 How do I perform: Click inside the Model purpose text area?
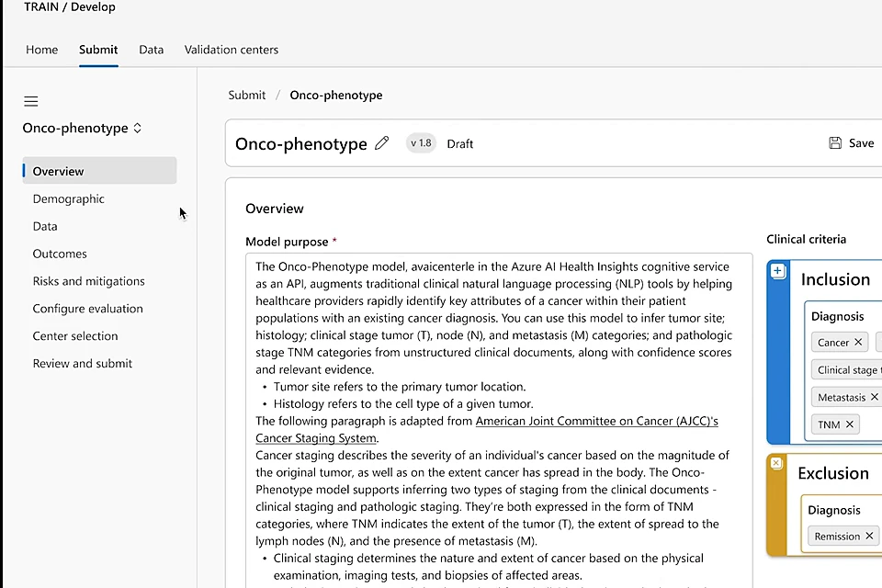point(499,420)
